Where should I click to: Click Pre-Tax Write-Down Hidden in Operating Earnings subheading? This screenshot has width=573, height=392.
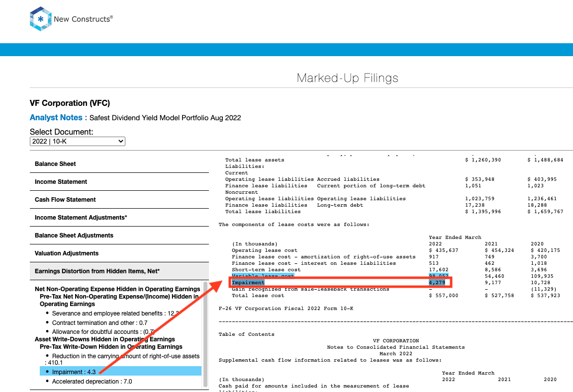[x=111, y=347]
